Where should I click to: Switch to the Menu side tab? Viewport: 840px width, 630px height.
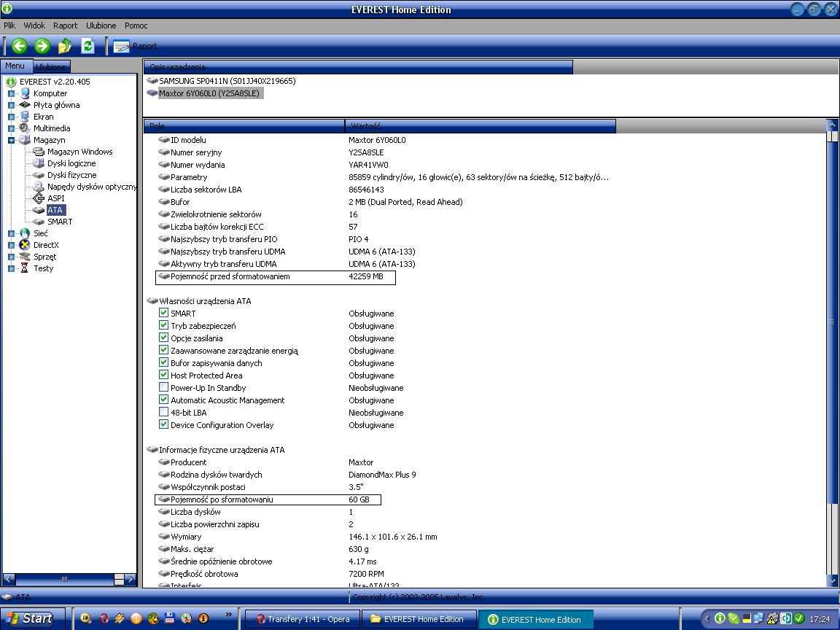coord(15,66)
